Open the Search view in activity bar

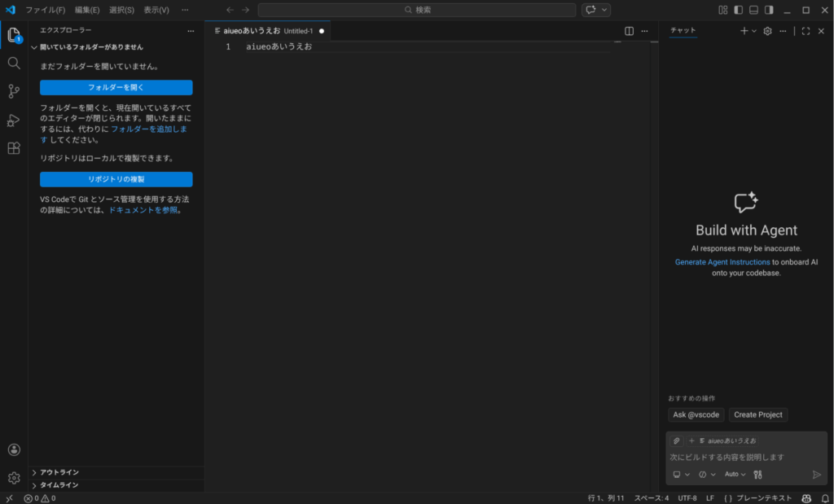pos(14,63)
